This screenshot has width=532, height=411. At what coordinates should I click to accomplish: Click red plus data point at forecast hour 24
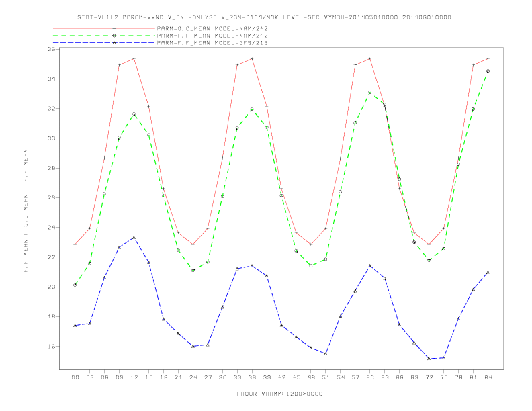pyautogui.click(x=193, y=244)
